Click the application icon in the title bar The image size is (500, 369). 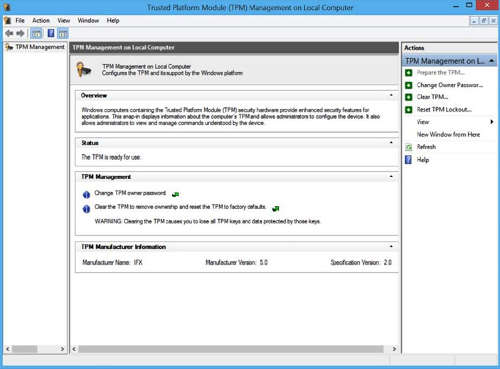7,7
